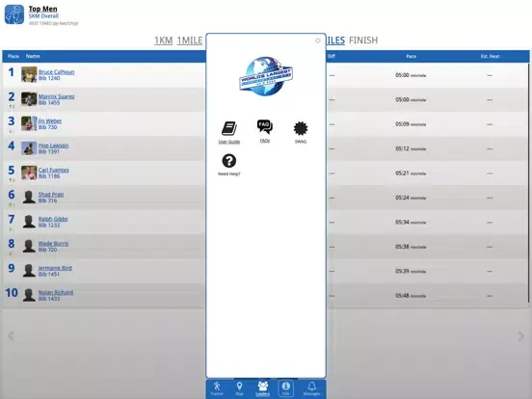Switch to the Tracker tab
The height and width of the screenshot is (399, 532).
point(217,388)
